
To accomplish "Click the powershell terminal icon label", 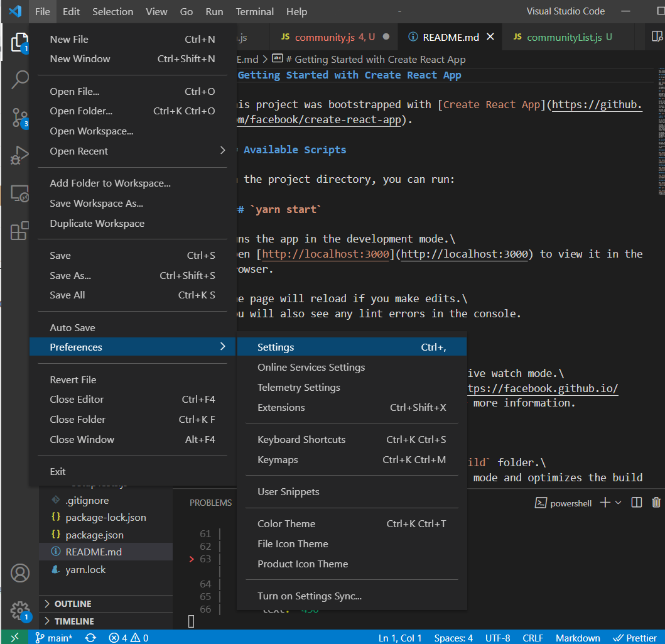I will (564, 503).
